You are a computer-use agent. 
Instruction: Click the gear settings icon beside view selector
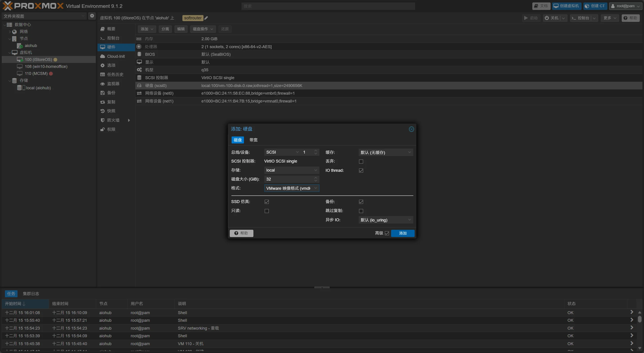click(x=92, y=16)
